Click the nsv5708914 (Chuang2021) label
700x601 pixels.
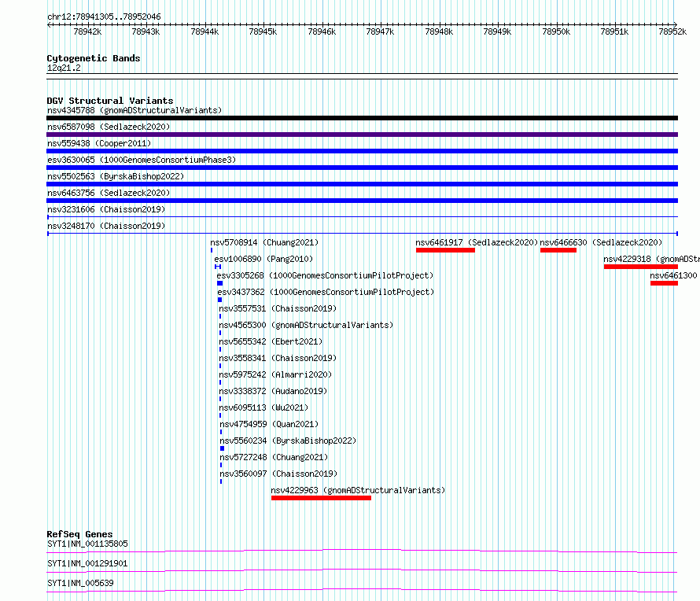tap(264, 242)
